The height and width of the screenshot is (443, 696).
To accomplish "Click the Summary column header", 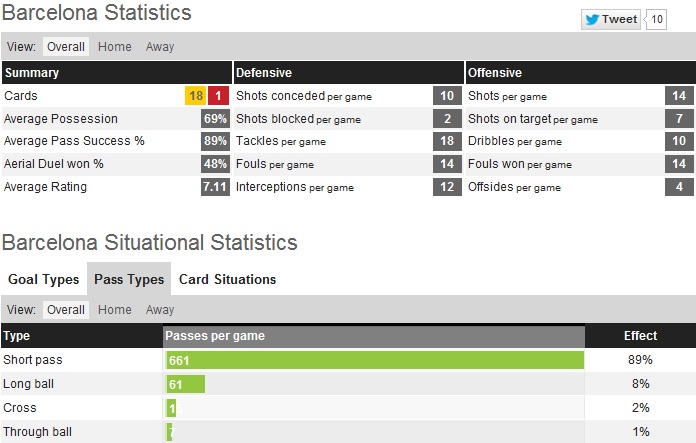I will pos(32,73).
